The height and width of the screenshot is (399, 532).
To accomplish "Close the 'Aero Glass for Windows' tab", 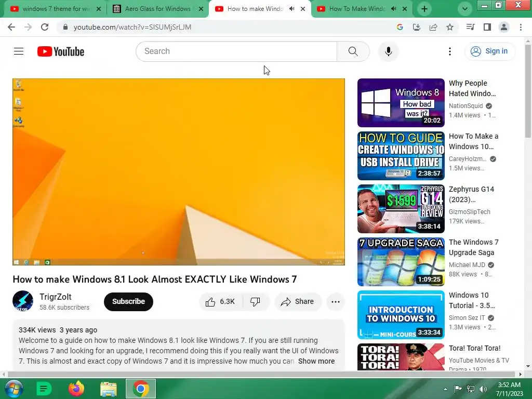I will (x=201, y=9).
